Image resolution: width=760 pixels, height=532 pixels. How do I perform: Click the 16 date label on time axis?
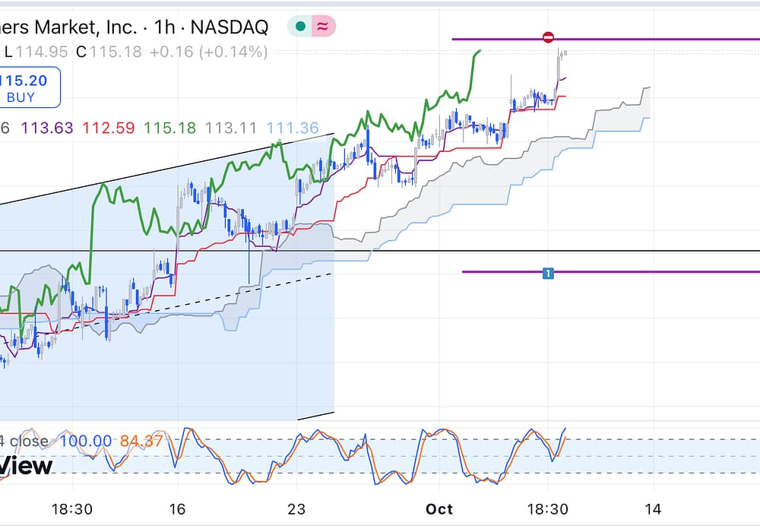179,508
